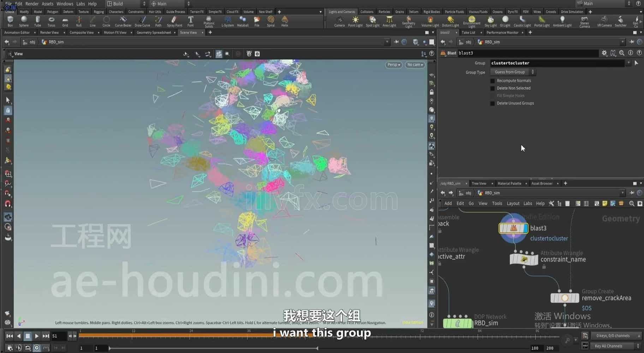The image size is (644, 353).
Task: Click the Play forward button
Action: pos(36,336)
